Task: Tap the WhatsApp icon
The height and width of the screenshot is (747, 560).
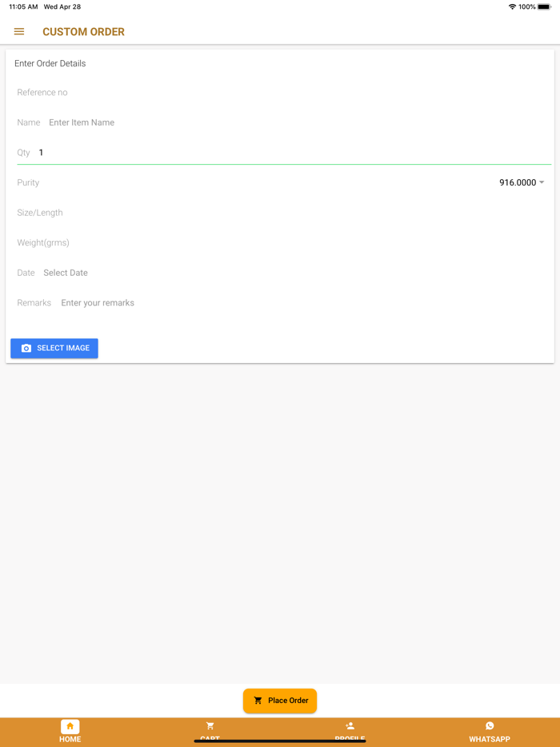Action: coord(490,726)
